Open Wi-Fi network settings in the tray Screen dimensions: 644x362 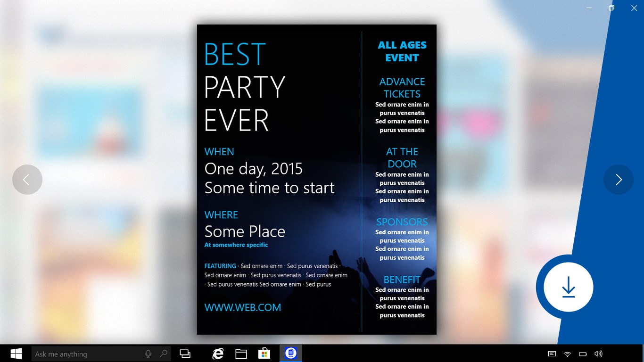coord(568,354)
